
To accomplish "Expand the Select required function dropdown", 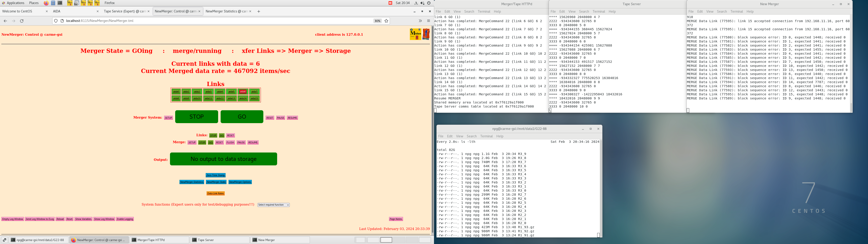I will click(273, 205).
